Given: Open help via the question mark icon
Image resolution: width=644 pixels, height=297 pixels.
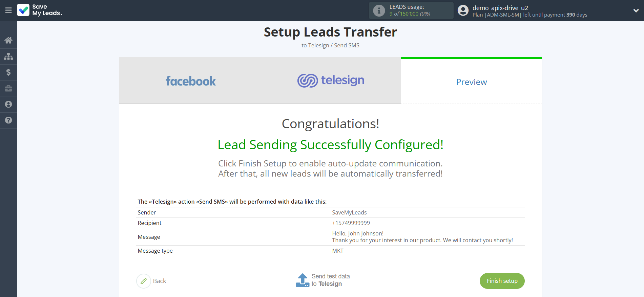Looking at the screenshot, I should 8,120.
